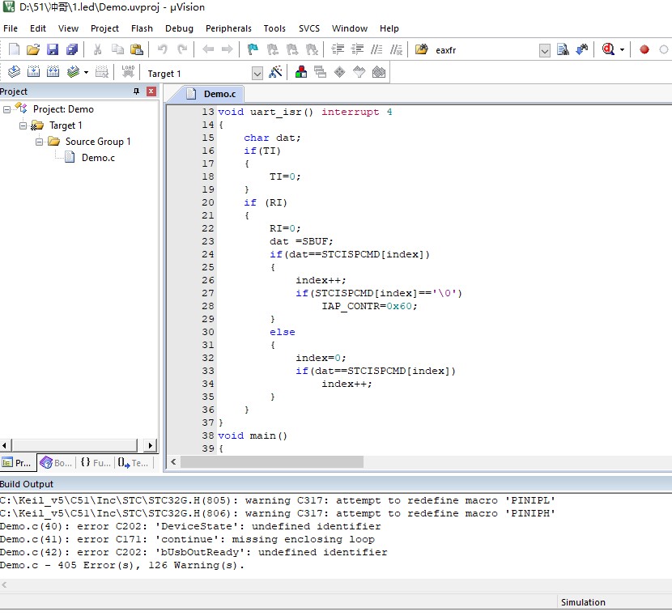The width and height of the screenshot is (672, 616).
Task: Open Options for Target
Action: [275, 71]
